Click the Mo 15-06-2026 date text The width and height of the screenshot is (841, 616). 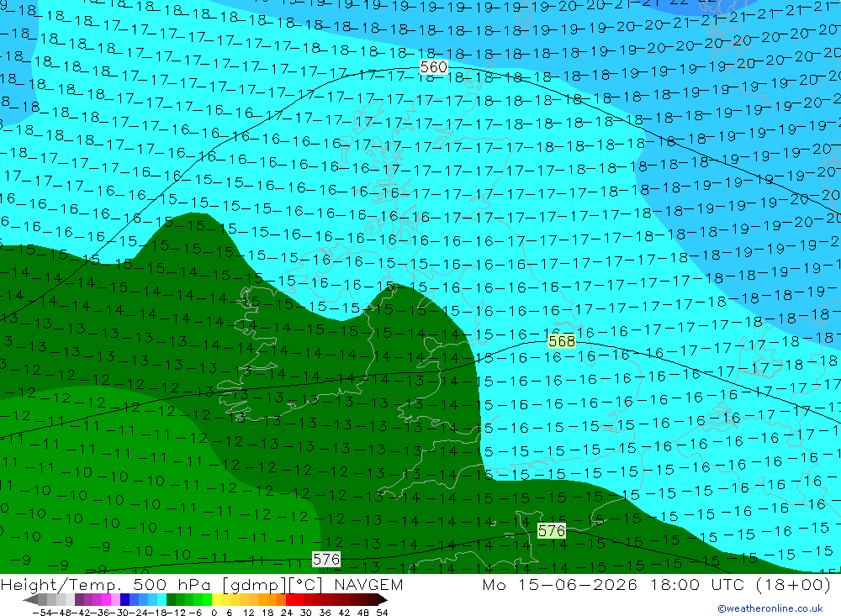560,584
